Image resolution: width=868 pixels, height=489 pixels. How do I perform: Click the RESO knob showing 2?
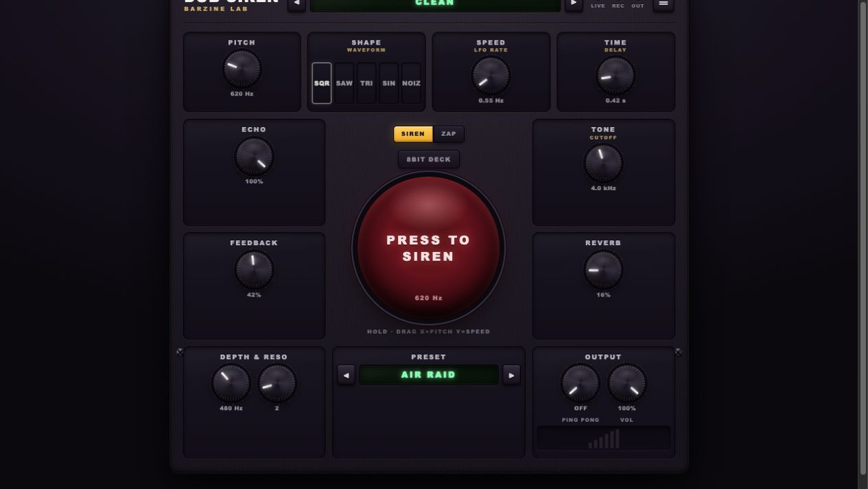(277, 383)
